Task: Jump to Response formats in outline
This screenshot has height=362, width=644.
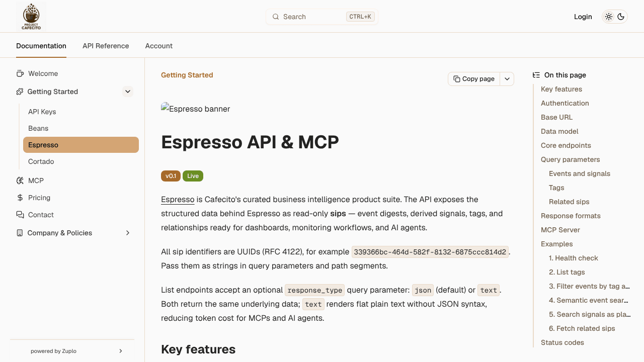Action: pos(571,216)
